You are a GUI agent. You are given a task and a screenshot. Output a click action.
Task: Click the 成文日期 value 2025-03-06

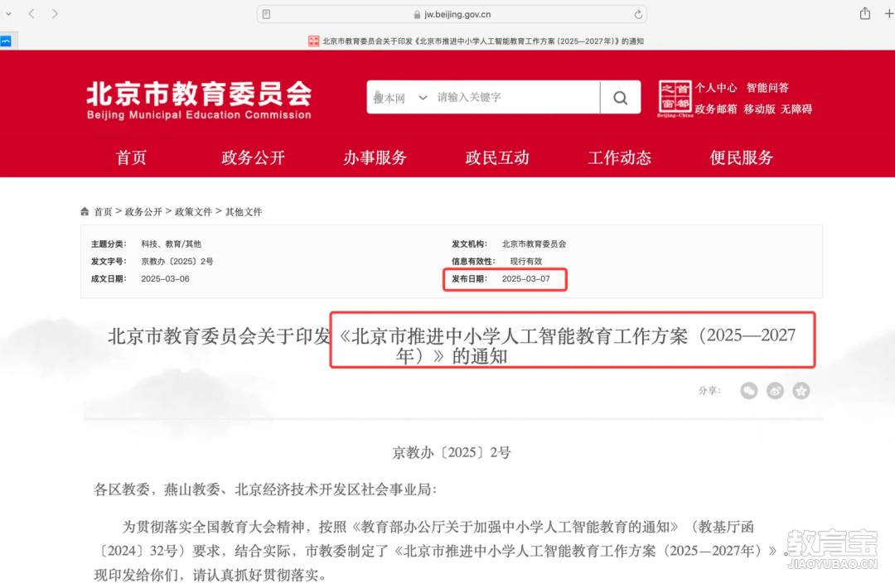165,279
